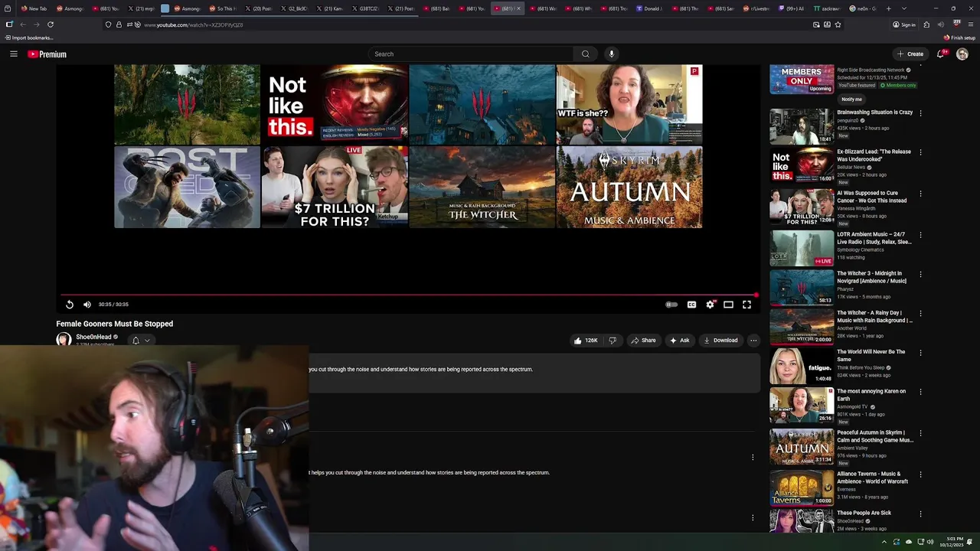
Task: Download the video
Action: pyautogui.click(x=720, y=341)
